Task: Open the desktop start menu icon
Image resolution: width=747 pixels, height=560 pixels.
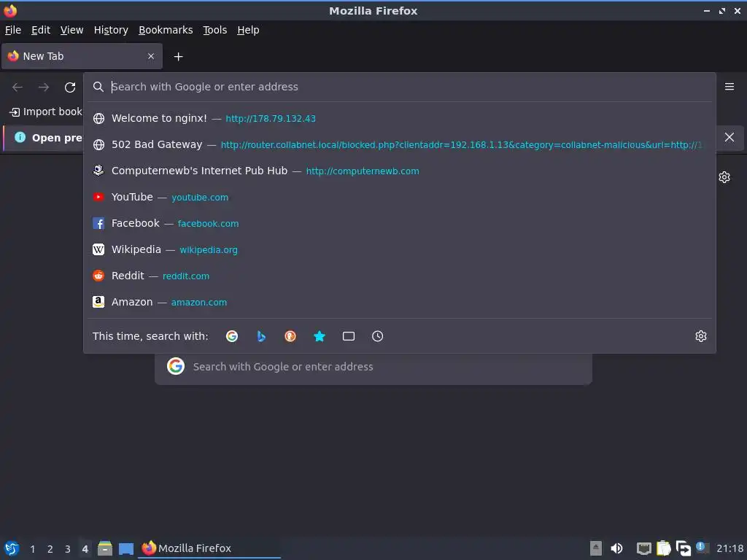Action: coord(12,548)
